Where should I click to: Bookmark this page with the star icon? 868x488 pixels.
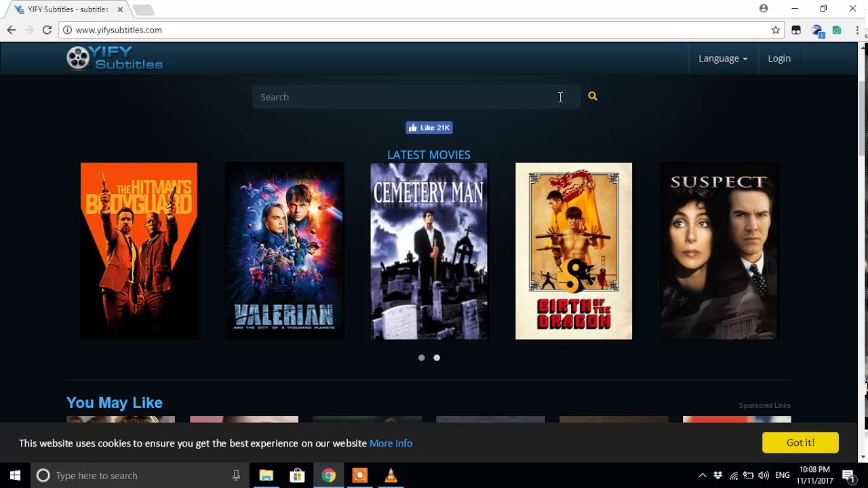click(x=776, y=30)
